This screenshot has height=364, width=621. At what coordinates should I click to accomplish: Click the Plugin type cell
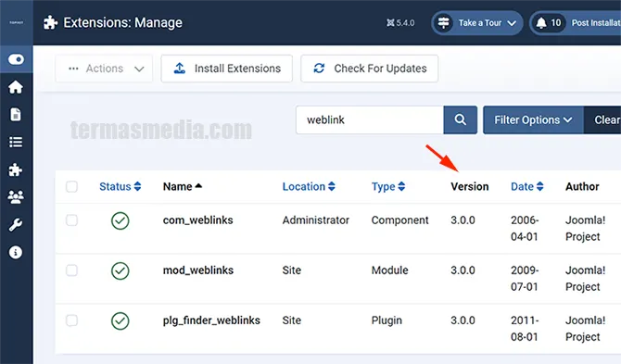pos(387,320)
